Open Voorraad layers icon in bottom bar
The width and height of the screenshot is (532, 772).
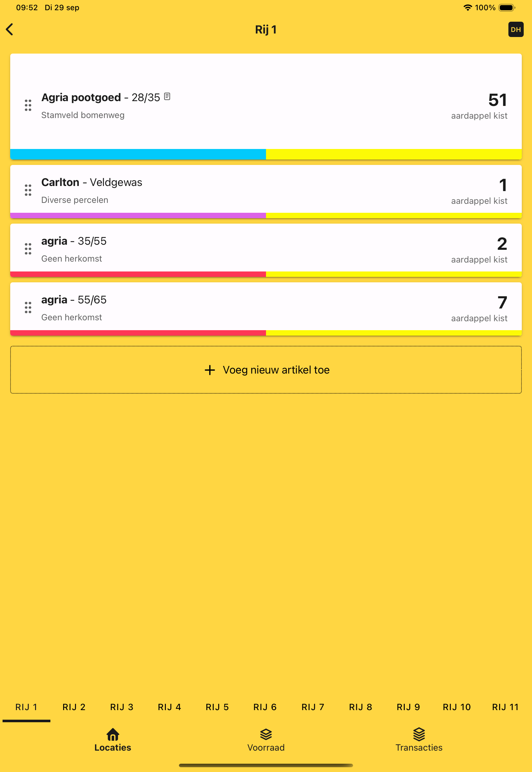[x=266, y=734]
